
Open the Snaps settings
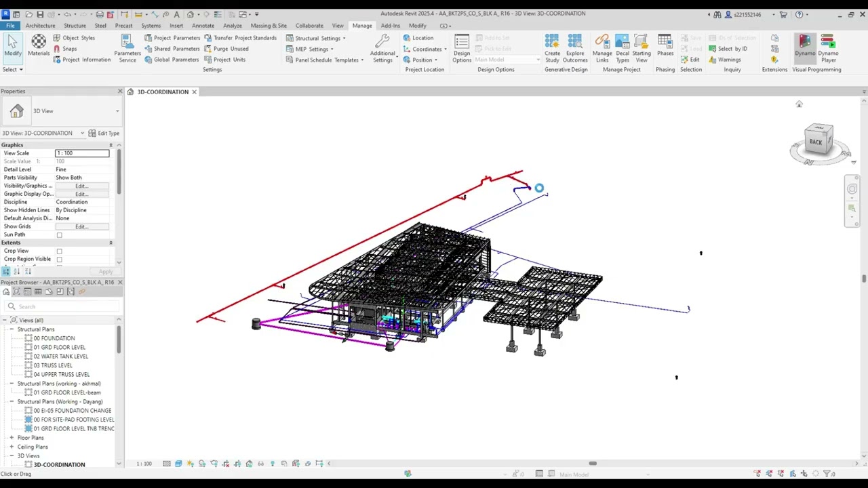pyautogui.click(x=65, y=49)
